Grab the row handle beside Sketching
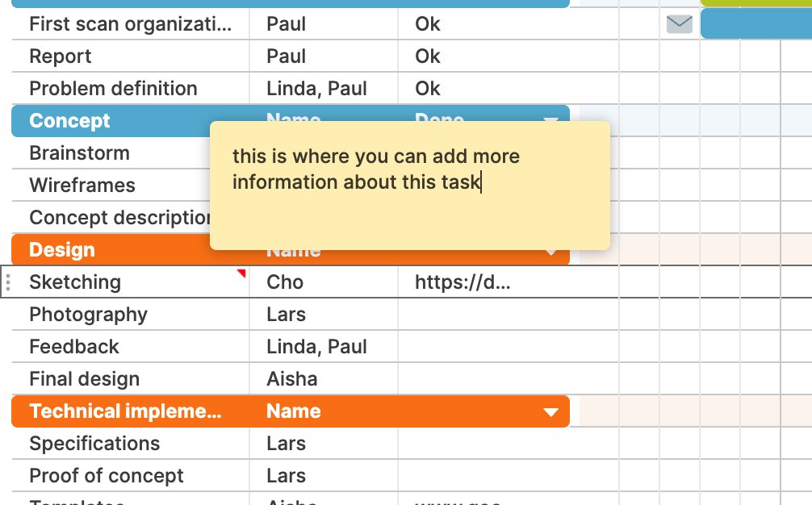This screenshot has width=812, height=505. (x=8, y=282)
